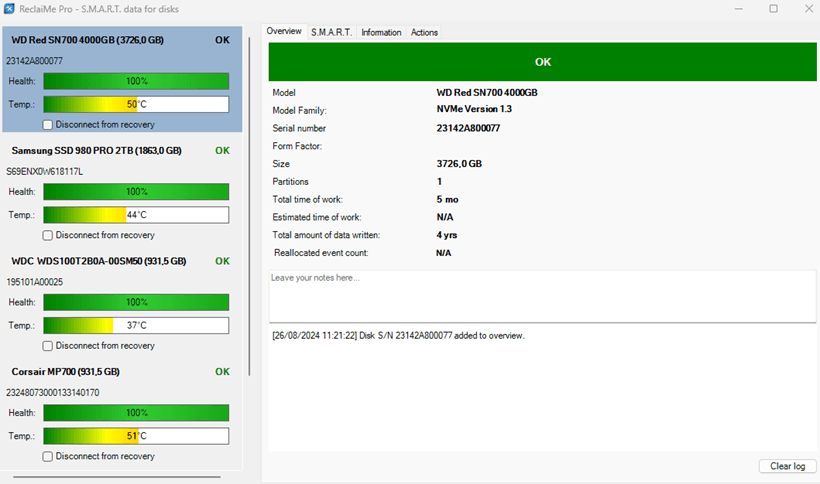This screenshot has width=820, height=484.
Task: Click the Total amount of data written value
Action: (x=447, y=235)
